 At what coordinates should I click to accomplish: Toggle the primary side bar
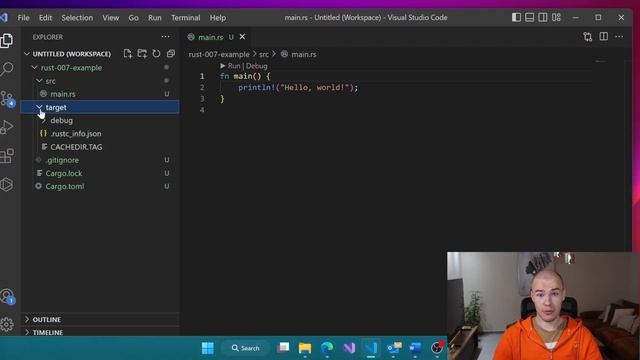[x=516, y=18]
